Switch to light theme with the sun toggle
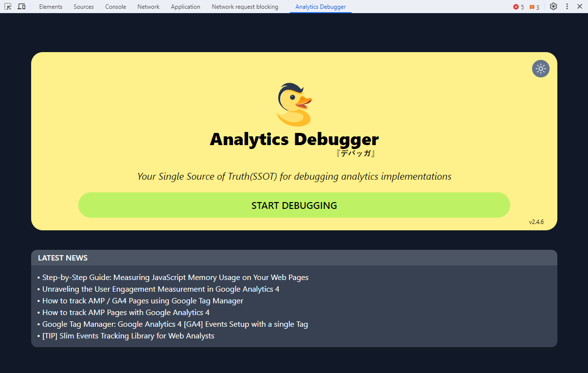588x373 pixels. [x=540, y=68]
